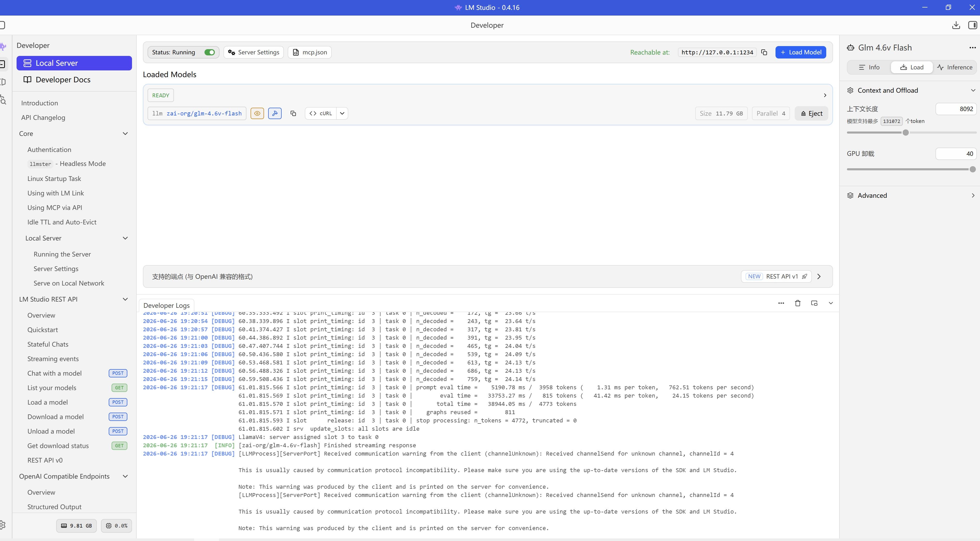The width and height of the screenshot is (980, 541).
Task: Open the downloads icon in the top bar
Action: pos(956,25)
